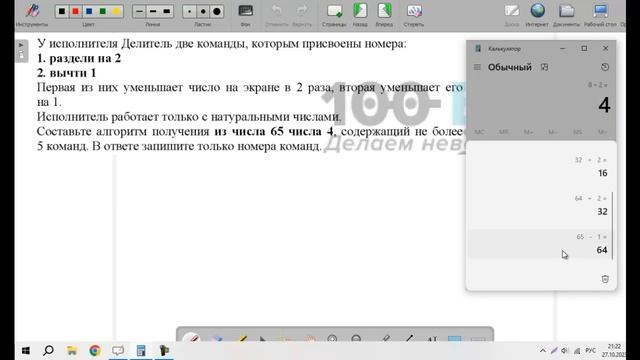640x360 pixels.
Task: Open the Calculator hamburger navigation menu
Action: pyautogui.click(x=477, y=67)
